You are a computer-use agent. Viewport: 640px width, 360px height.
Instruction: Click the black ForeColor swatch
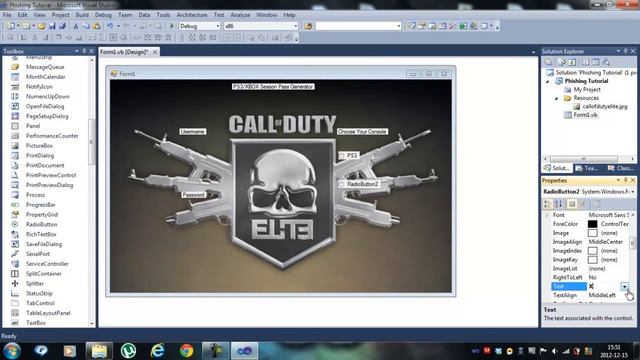592,224
